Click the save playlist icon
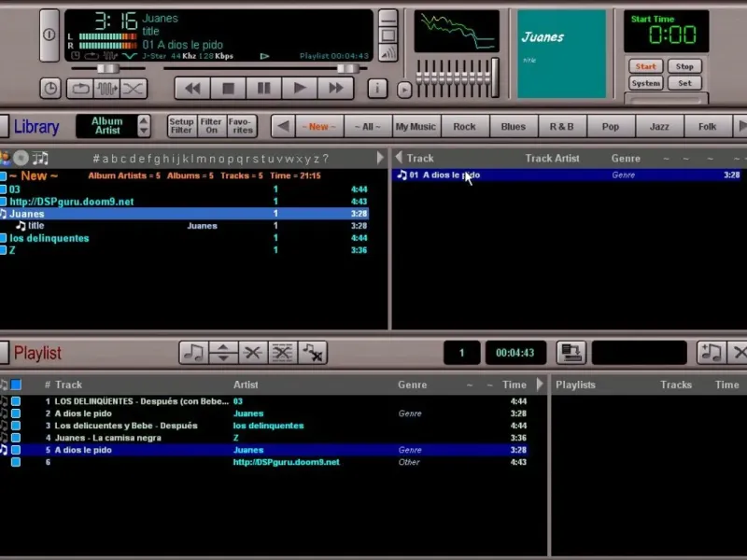The image size is (747, 560). point(571,353)
